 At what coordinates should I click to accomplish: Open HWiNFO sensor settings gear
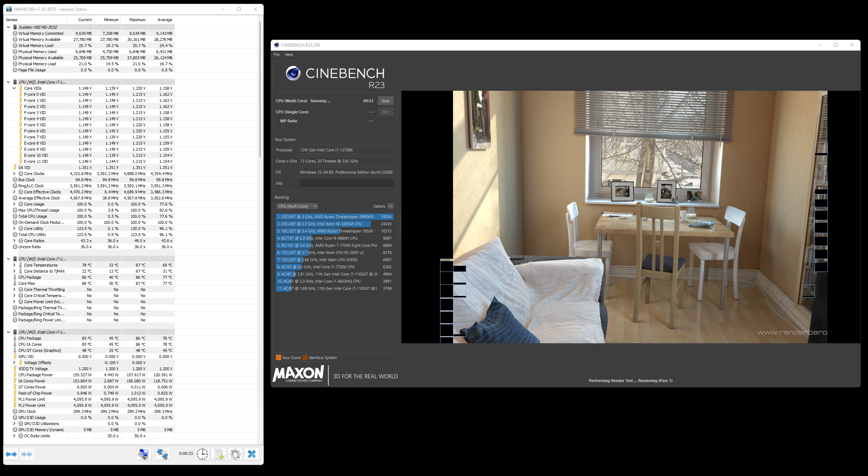pos(235,454)
